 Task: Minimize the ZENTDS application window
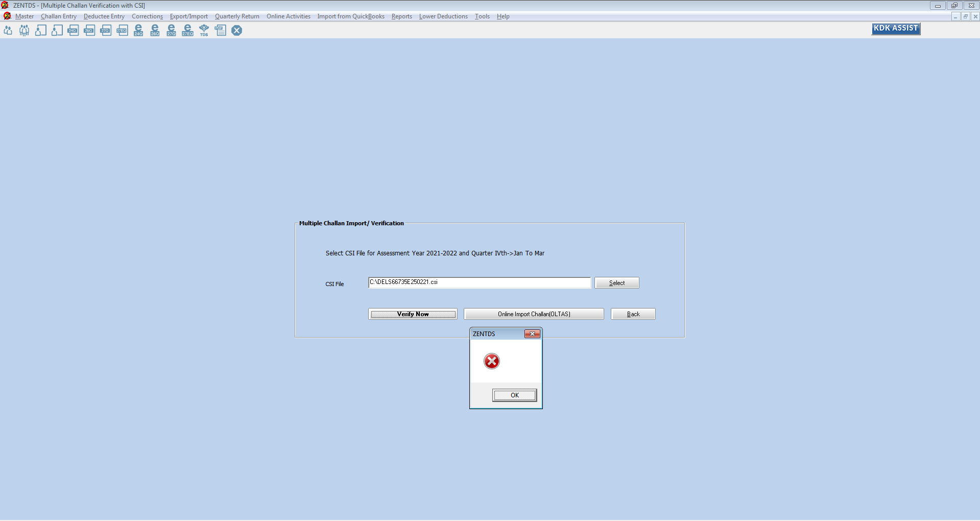938,6
